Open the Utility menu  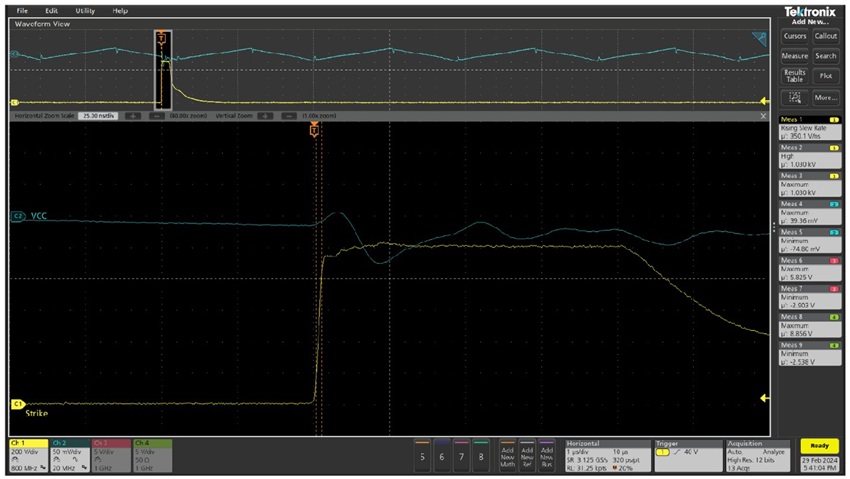pyautogui.click(x=85, y=10)
